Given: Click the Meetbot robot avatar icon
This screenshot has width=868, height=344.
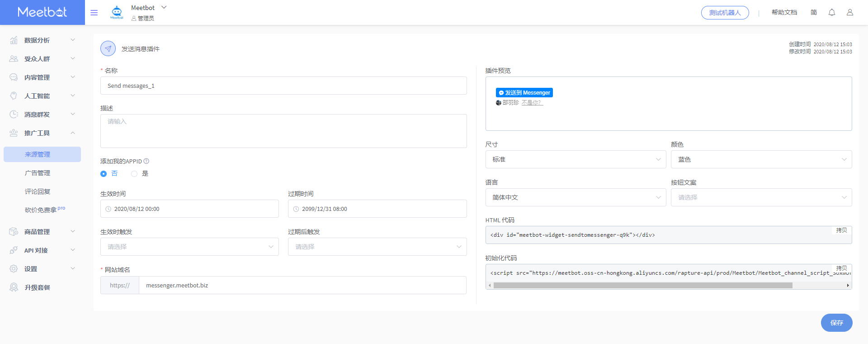Looking at the screenshot, I should point(117,12).
